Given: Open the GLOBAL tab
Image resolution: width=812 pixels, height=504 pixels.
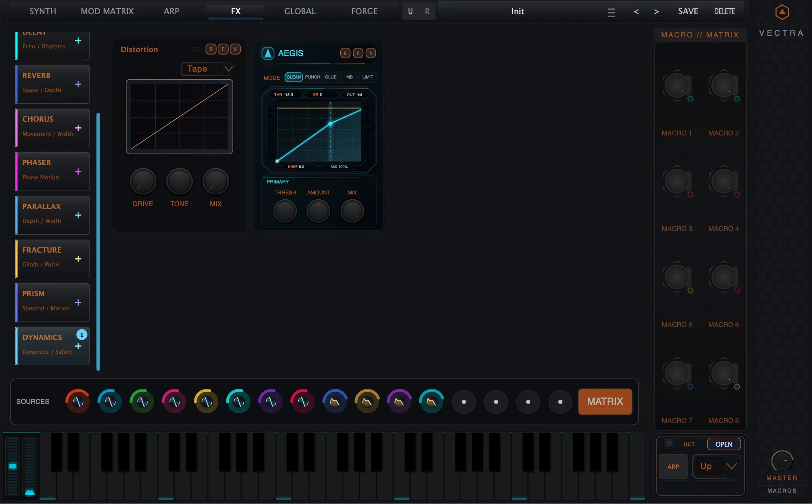Looking at the screenshot, I should click(300, 11).
